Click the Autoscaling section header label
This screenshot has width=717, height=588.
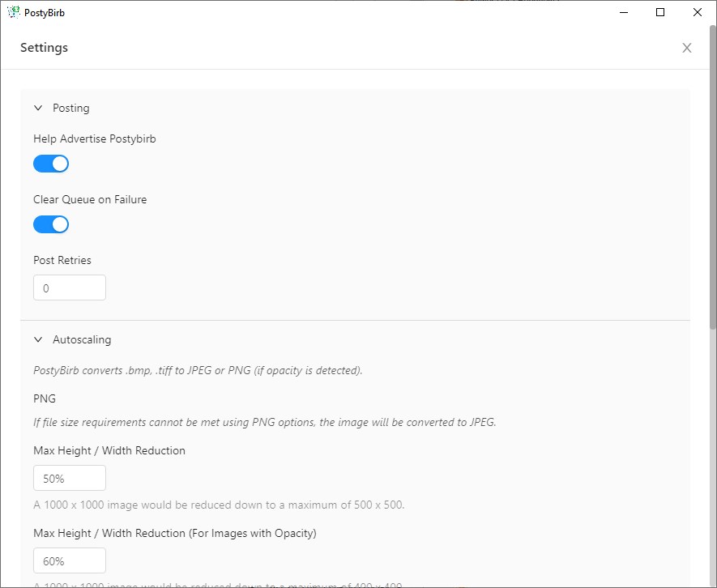point(82,340)
